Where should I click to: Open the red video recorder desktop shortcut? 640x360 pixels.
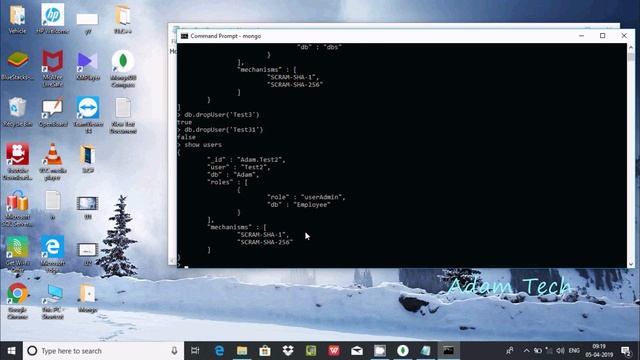pos(17,162)
